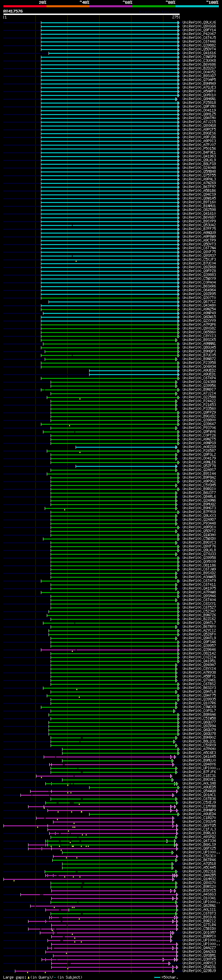Click hit label UniRef100_B6KLS9
This screenshot has width=222, height=980.
click(x=199, y=844)
